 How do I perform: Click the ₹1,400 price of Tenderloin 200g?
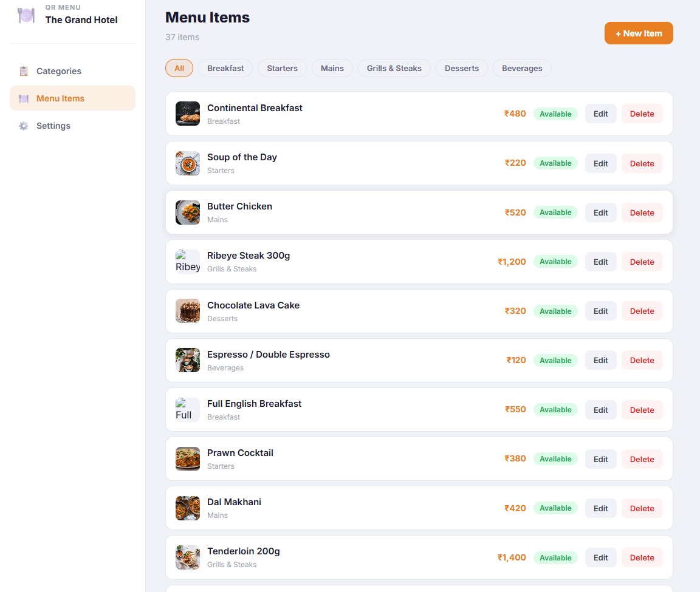[x=512, y=557]
